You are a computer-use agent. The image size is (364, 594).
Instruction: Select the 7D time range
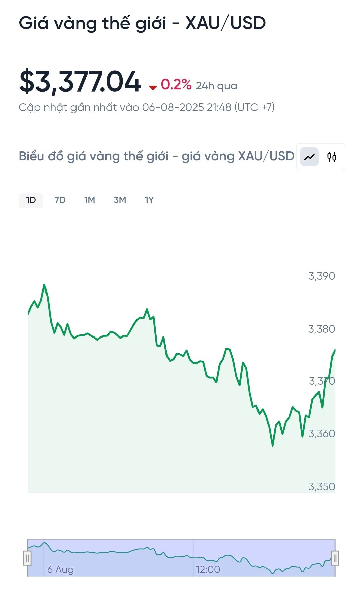coord(60,200)
